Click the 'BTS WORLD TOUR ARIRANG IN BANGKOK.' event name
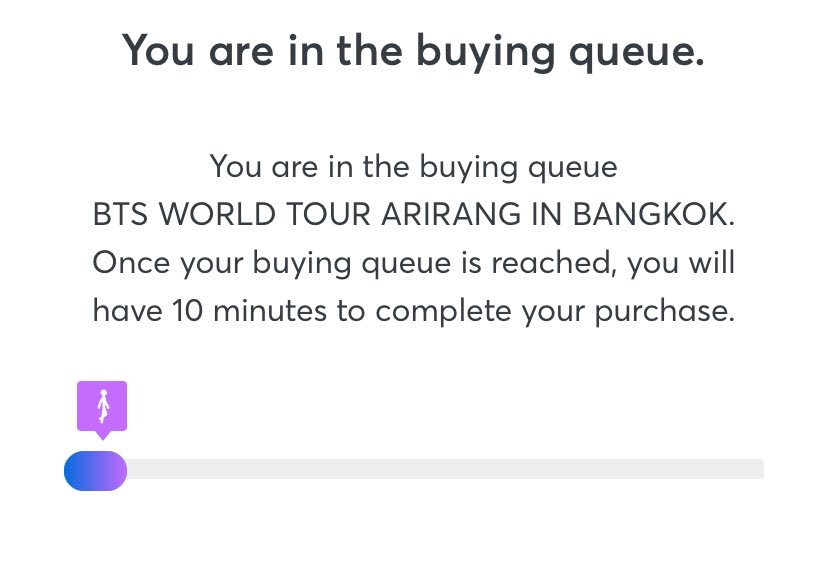Viewport: 828px width, 580px height. (413, 214)
